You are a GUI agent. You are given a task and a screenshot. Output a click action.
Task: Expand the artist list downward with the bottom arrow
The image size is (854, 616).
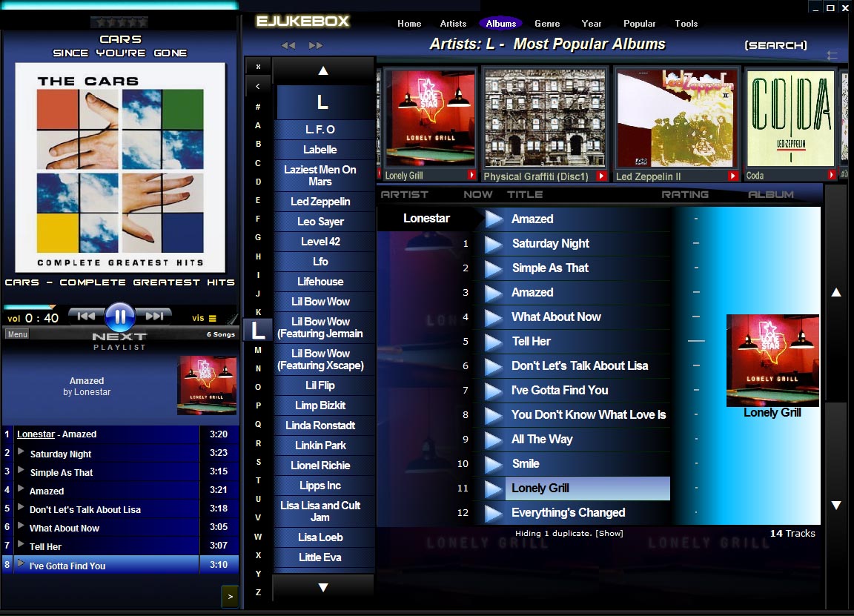323,586
